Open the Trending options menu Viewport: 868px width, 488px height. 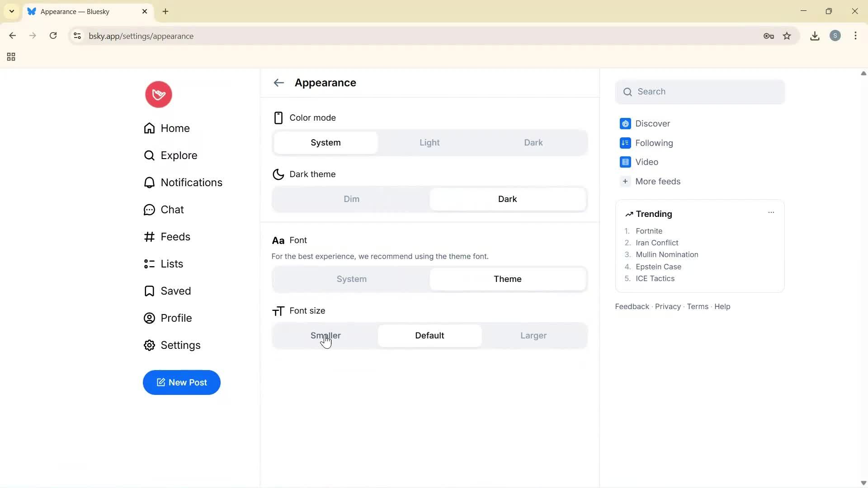(771, 212)
